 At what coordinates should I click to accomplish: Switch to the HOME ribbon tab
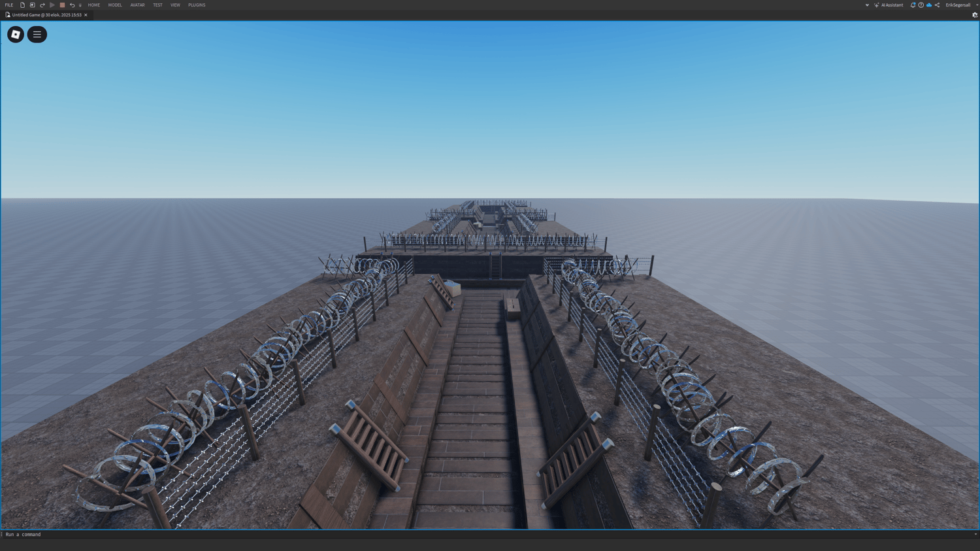coord(94,5)
